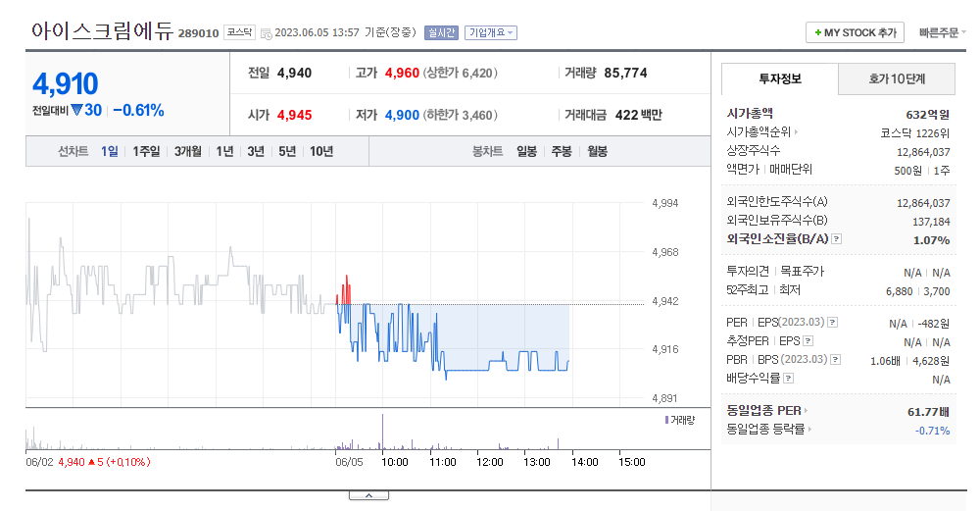This screenshot has width=980, height=511.
Task: Collapse the chart with the up-arrow handle
Action: coord(368,495)
